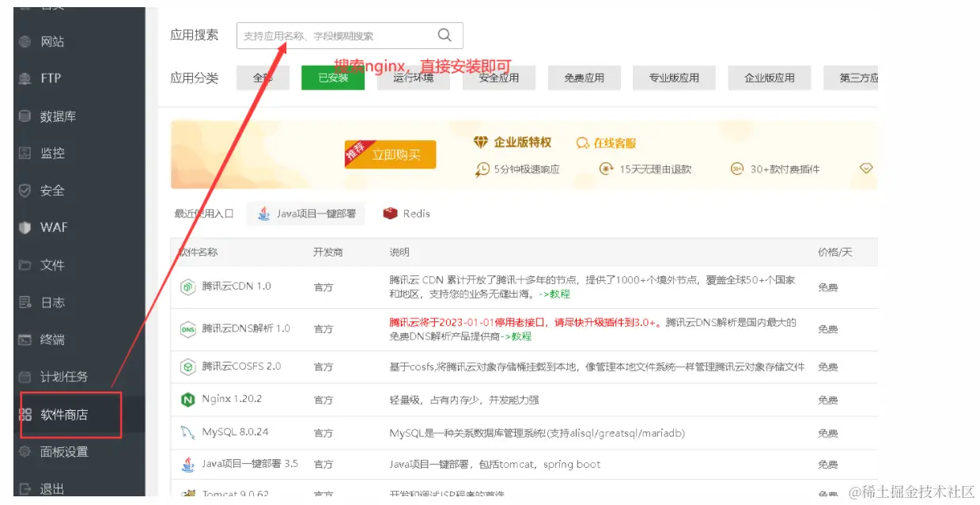Open the Redis recent shortcut

[407, 214]
